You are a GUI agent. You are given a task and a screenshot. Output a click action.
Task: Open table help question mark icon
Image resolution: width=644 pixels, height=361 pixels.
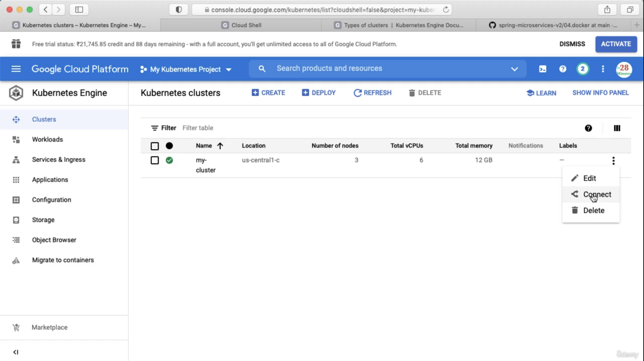[x=588, y=128]
